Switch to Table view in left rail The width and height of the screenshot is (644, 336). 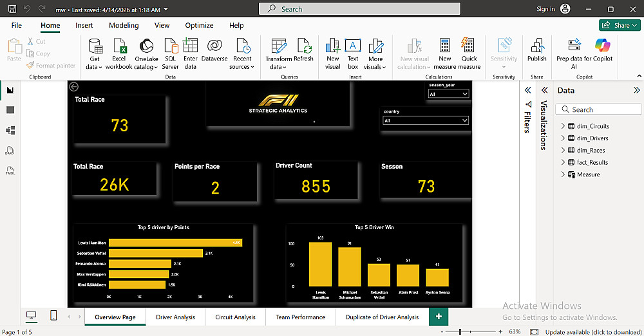[x=10, y=109]
